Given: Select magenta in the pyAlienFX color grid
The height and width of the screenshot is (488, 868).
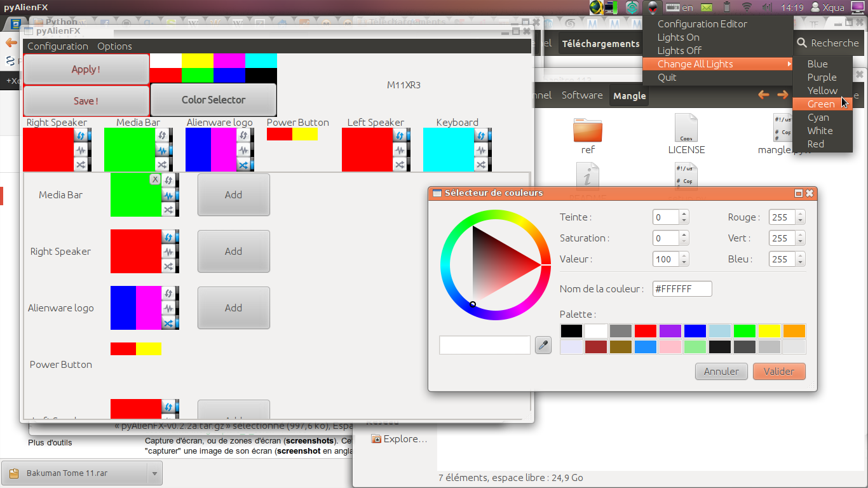Looking at the screenshot, I should coord(229,60).
